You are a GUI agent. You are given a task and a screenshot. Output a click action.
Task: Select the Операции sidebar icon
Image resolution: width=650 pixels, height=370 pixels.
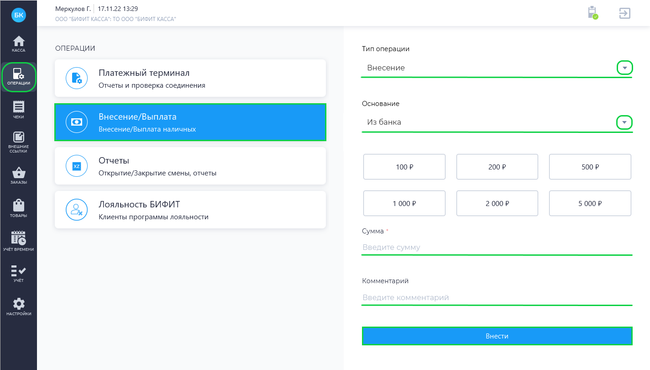pos(18,77)
